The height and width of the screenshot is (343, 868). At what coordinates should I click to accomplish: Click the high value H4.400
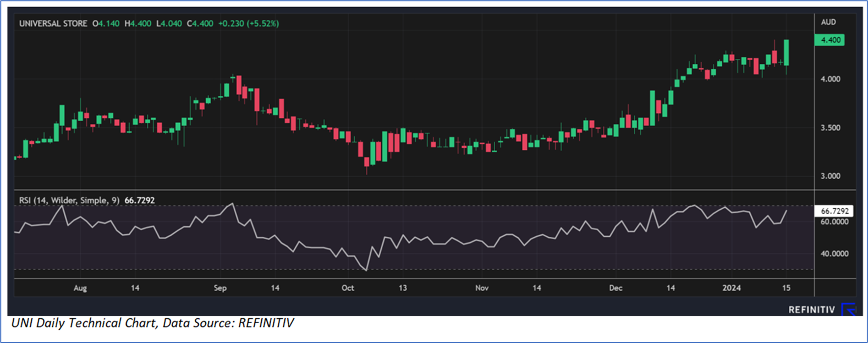[138, 24]
